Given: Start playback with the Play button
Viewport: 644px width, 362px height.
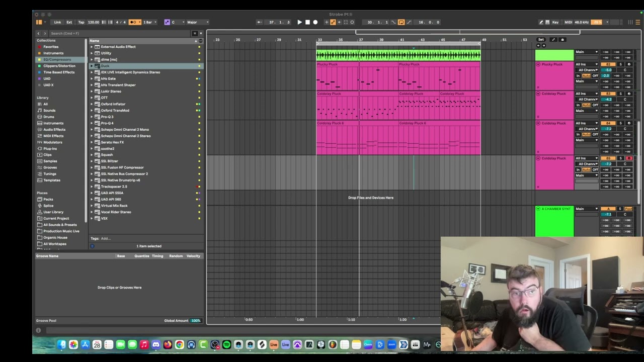Looking at the screenshot, I should click(x=299, y=22).
